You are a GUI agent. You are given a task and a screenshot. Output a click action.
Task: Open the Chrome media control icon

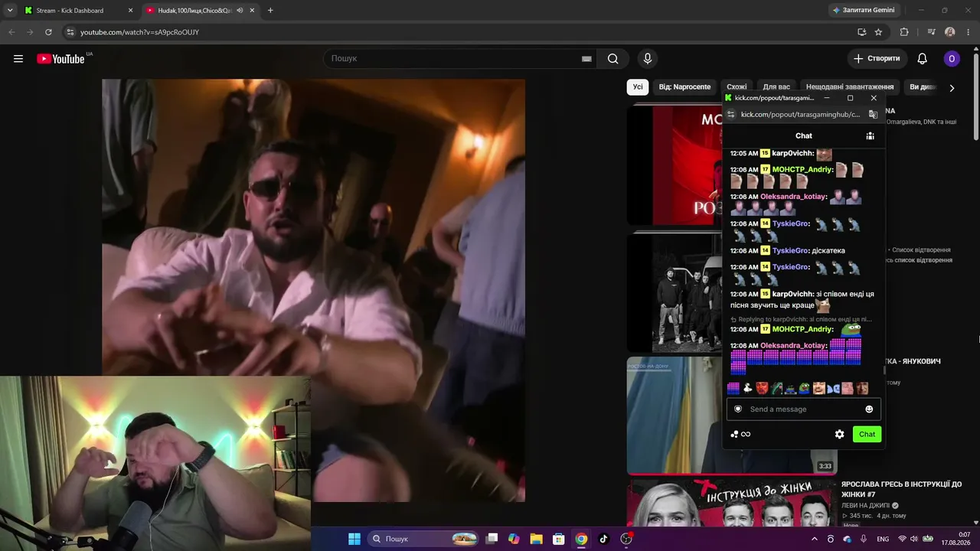[931, 32]
